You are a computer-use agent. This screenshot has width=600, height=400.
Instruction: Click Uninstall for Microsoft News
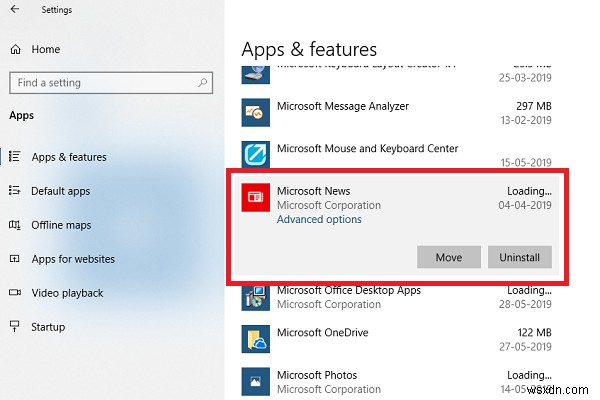click(x=520, y=257)
